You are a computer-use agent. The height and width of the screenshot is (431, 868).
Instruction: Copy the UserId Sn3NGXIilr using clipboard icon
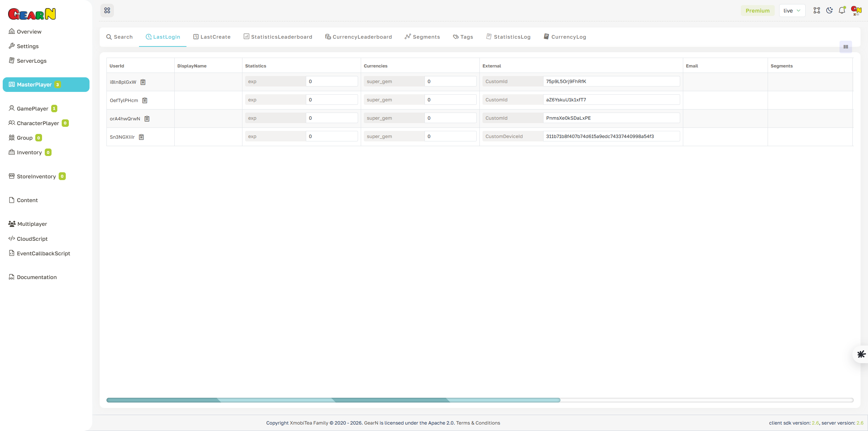click(141, 137)
